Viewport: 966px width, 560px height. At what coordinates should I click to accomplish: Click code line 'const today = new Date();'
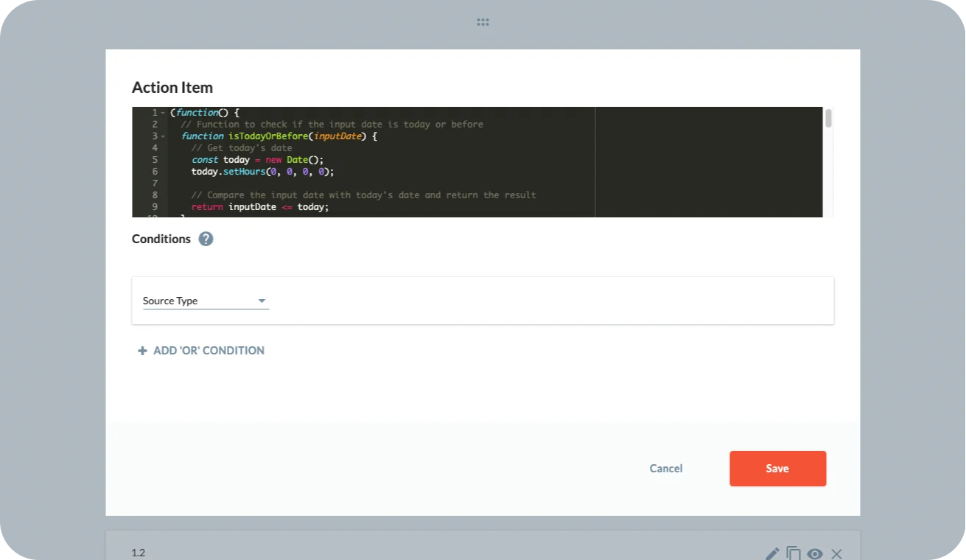[x=258, y=160]
